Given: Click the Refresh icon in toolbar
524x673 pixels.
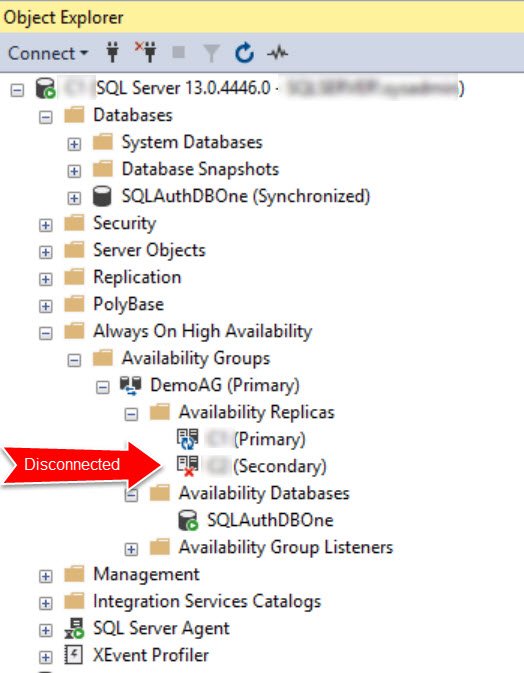Looking at the screenshot, I should point(244,53).
